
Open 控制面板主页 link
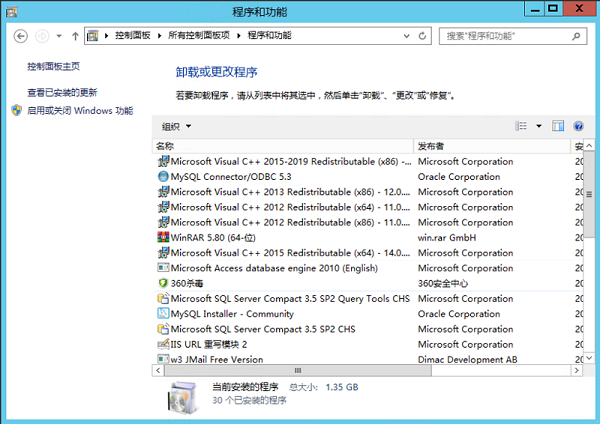(54, 67)
